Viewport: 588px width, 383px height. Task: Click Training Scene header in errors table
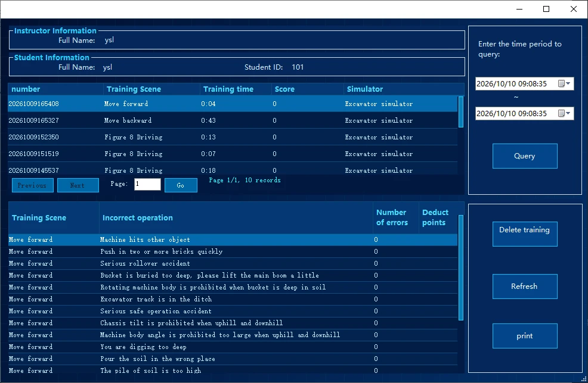[54, 218]
